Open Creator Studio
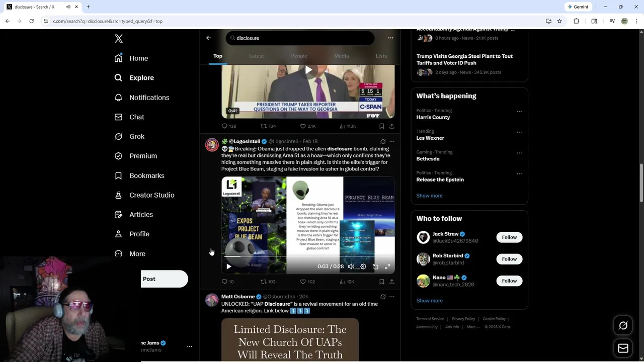Viewport: 644px width, 362px height. click(144, 195)
